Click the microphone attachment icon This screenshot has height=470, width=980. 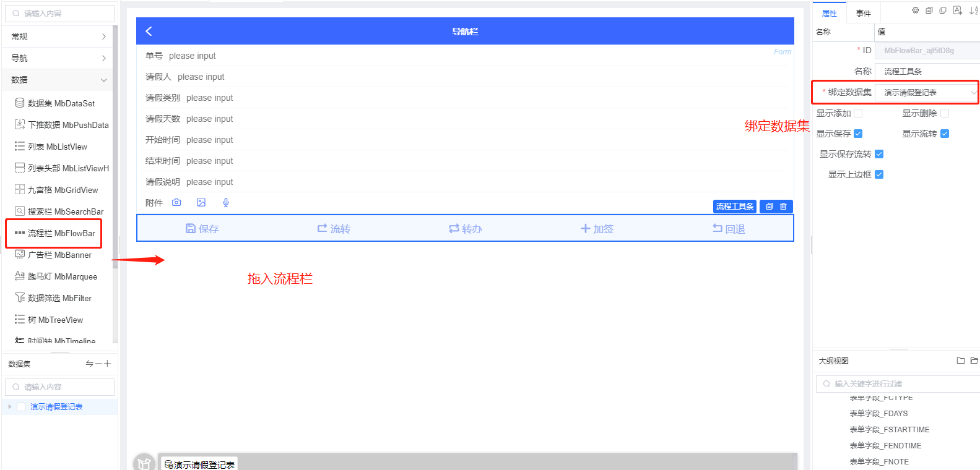[x=226, y=202]
